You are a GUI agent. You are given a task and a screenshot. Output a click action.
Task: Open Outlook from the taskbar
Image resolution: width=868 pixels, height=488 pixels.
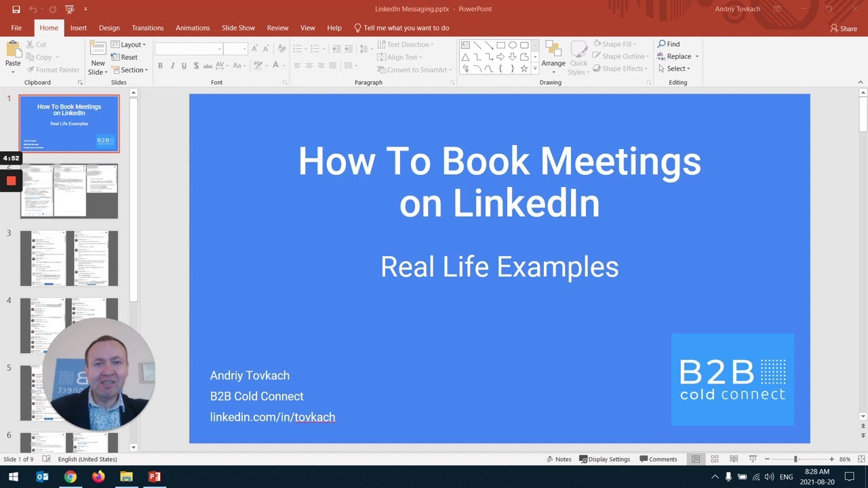(42, 476)
